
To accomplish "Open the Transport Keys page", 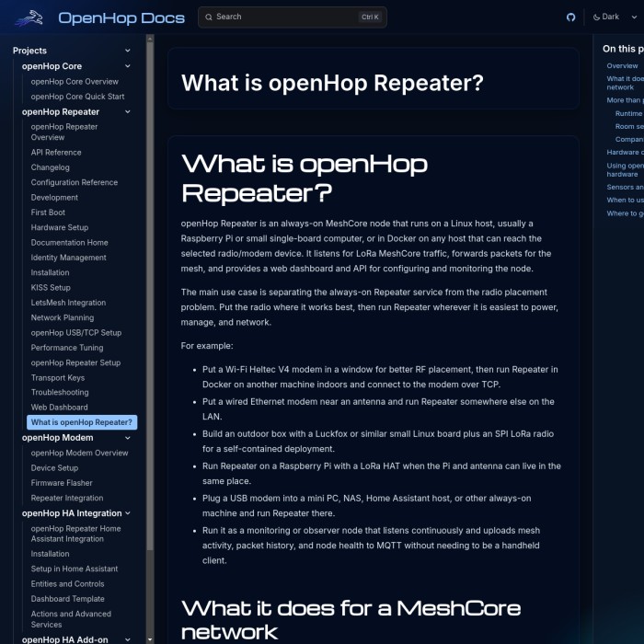I will coord(58,378).
